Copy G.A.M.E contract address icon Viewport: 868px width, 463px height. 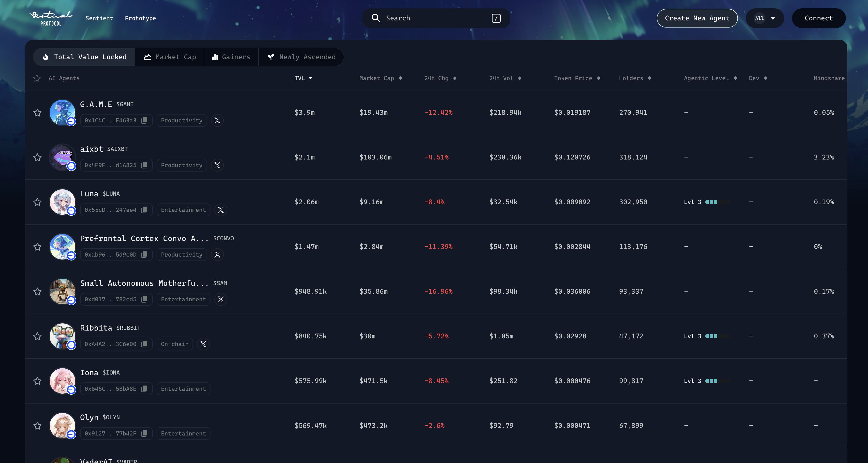coord(144,120)
